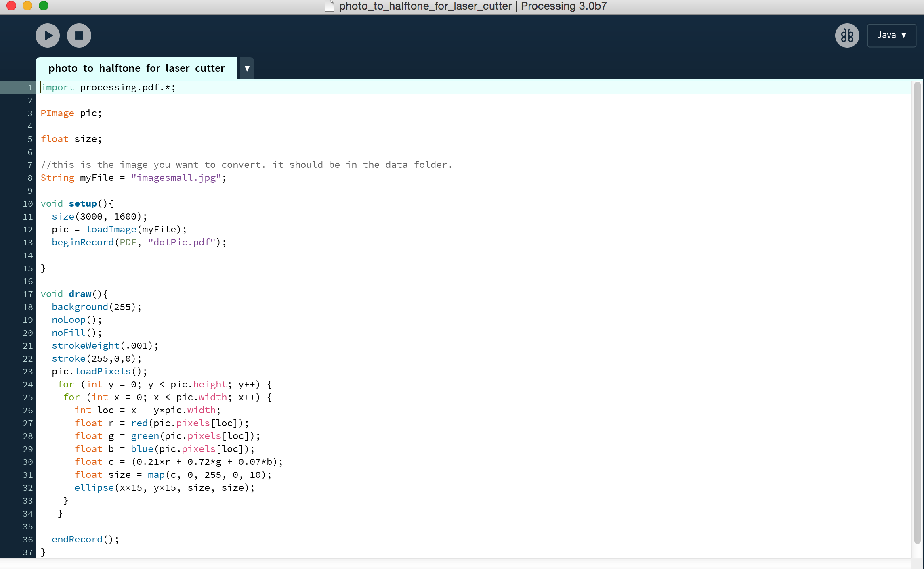Click the for loop over pic.height
This screenshot has width=924, height=569.
(x=165, y=384)
